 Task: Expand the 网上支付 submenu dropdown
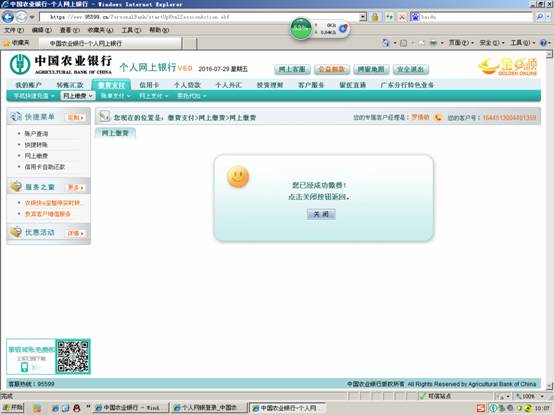point(153,96)
